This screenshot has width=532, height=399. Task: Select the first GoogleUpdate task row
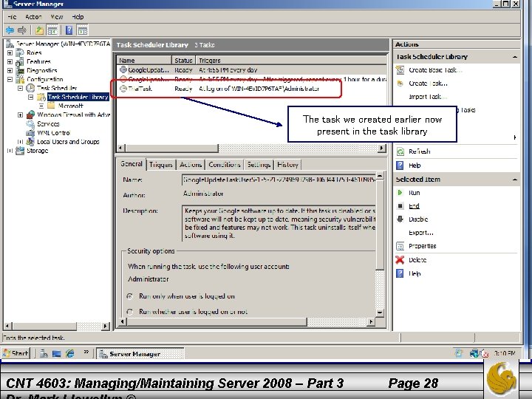click(251, 70)
